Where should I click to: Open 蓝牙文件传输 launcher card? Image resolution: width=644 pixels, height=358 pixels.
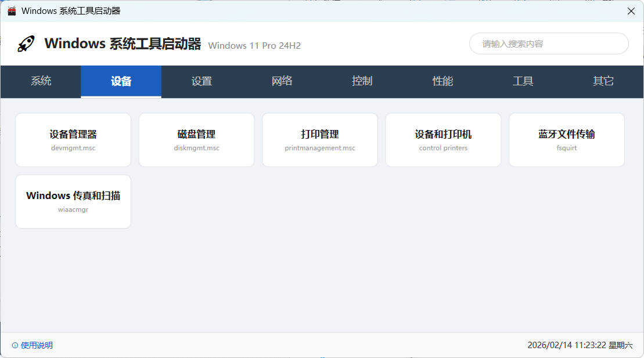tap(566, 139)
